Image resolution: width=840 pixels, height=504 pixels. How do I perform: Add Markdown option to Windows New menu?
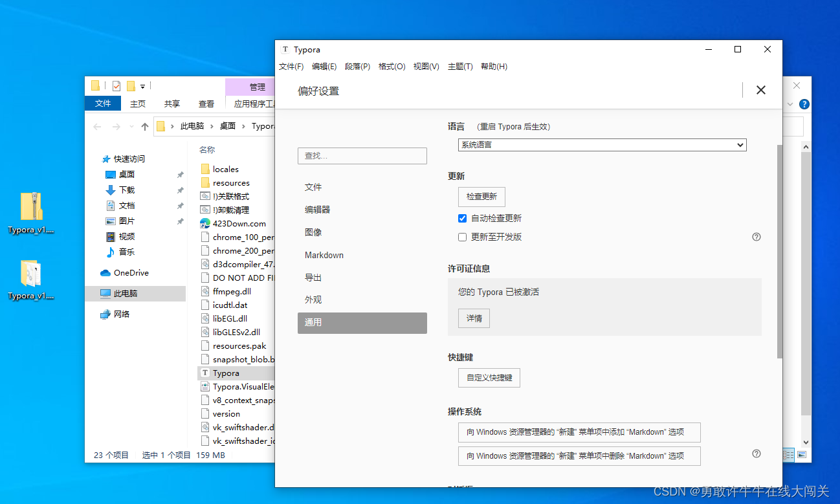tap(579, 432)
